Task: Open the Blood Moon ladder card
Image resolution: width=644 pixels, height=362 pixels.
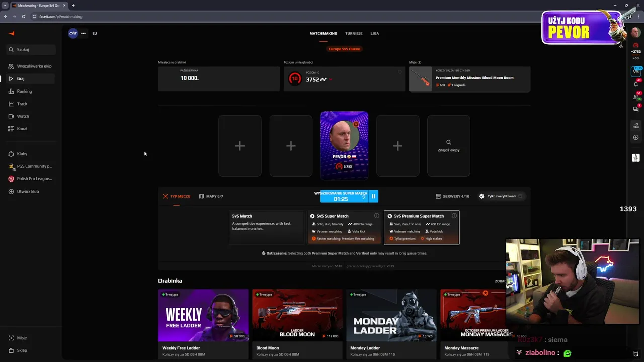Action: 297,324
